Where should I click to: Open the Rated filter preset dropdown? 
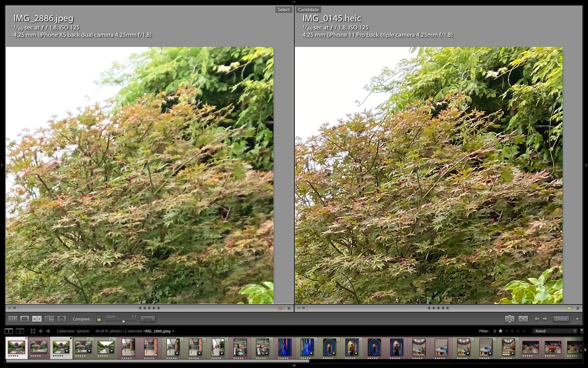point(555,331)
